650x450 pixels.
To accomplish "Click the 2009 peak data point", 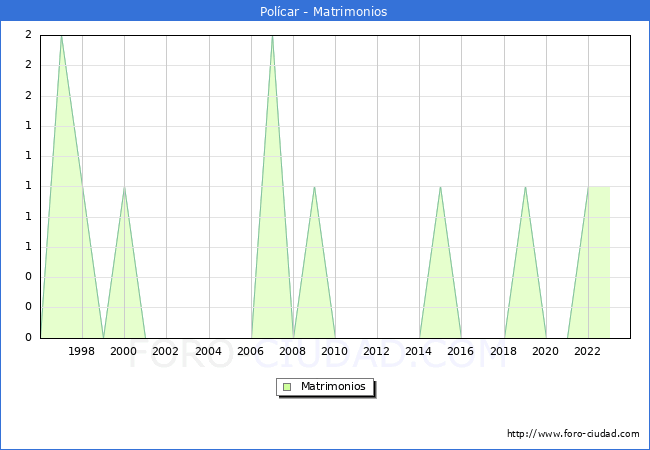I will [314, 187].
